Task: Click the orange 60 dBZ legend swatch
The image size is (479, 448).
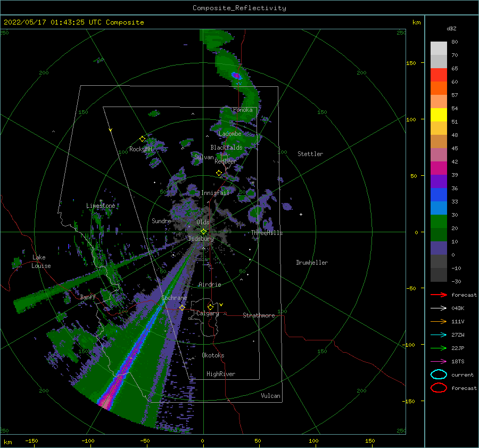Action: [439, 88]
